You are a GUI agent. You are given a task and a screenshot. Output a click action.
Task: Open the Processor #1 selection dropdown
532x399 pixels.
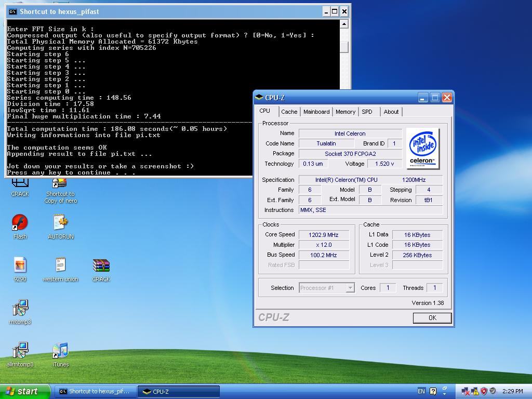[x=327, y=288]
